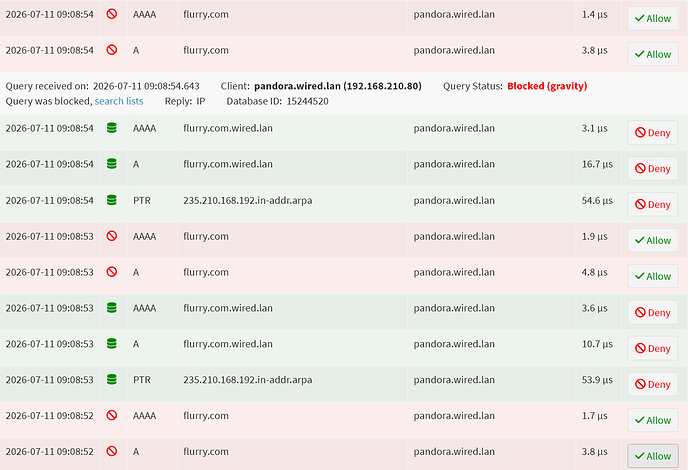Deny flurry.com.wired.lan AAAA query at 09:08:54
Screen dimensions: 690x470
653,132
